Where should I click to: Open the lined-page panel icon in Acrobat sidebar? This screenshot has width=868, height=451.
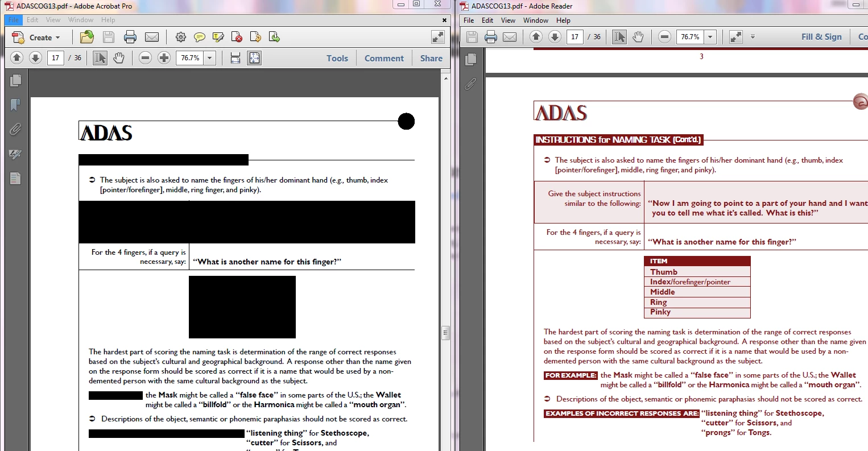point(15,179)
